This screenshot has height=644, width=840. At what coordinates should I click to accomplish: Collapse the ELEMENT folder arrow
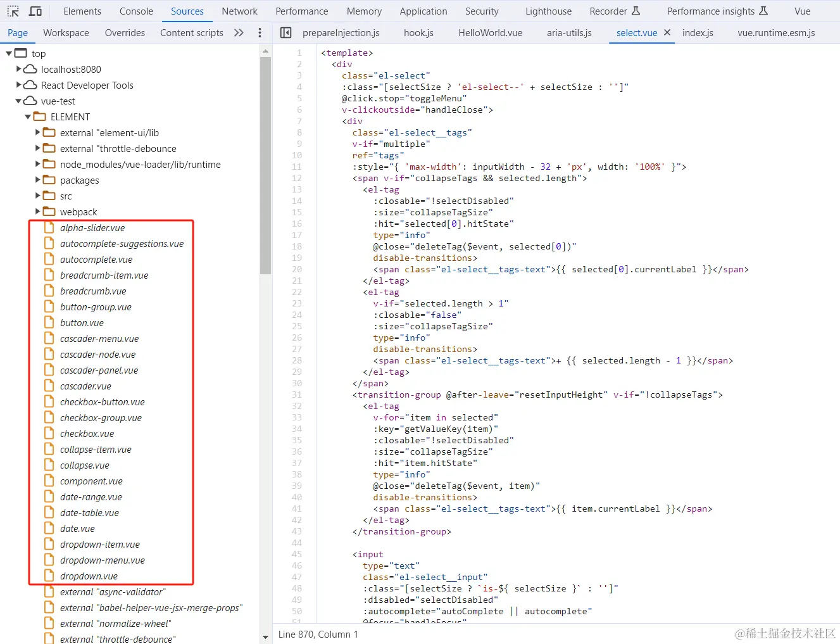coord(28,117)
